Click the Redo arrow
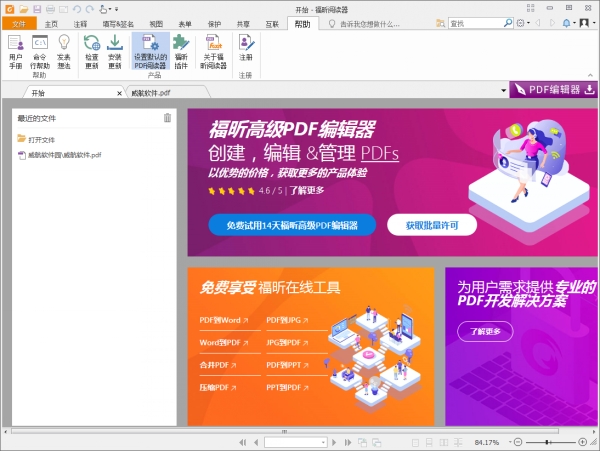The width and height of the screenshot is (600, 451). tap(90, 9)
